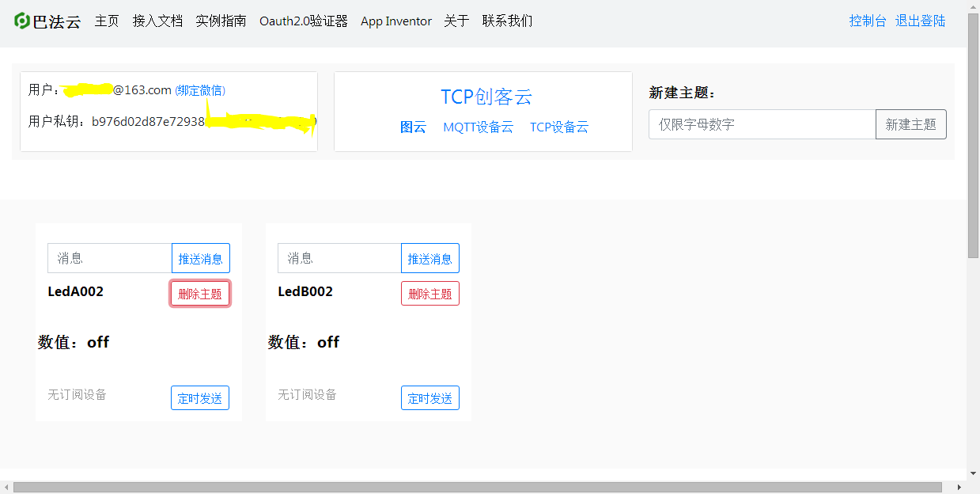Open the 控制台 link
The width and height of the screenshot is (980, 494).
pos(868,21)
